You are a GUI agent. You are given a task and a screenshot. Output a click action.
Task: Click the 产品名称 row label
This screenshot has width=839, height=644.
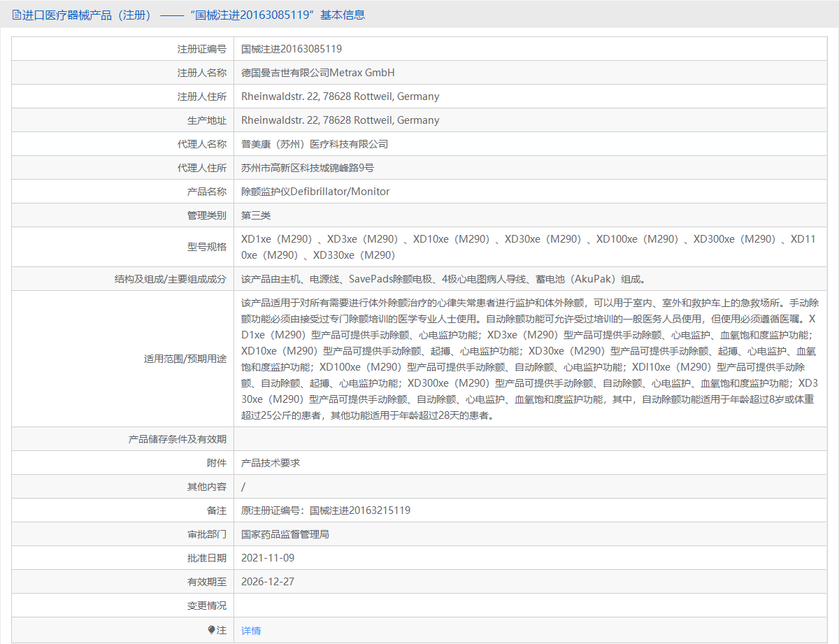207,192
